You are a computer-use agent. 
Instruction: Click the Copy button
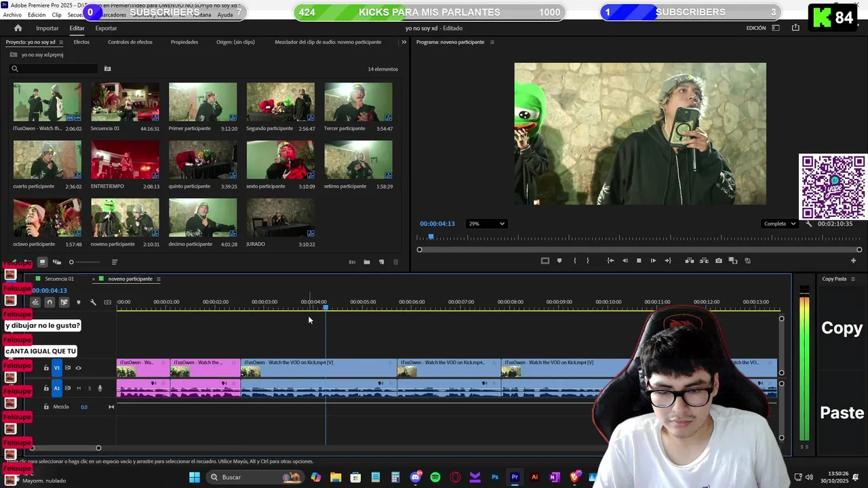842,328
